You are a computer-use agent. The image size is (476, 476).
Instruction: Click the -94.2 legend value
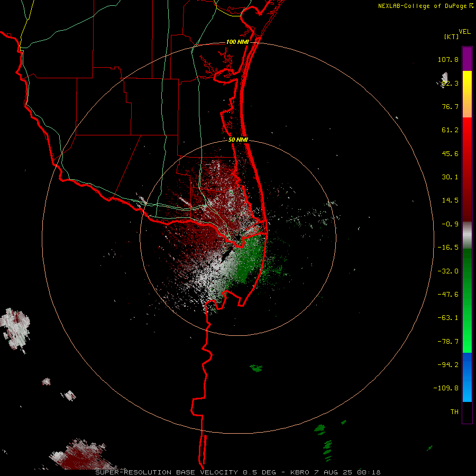[448, 365]
